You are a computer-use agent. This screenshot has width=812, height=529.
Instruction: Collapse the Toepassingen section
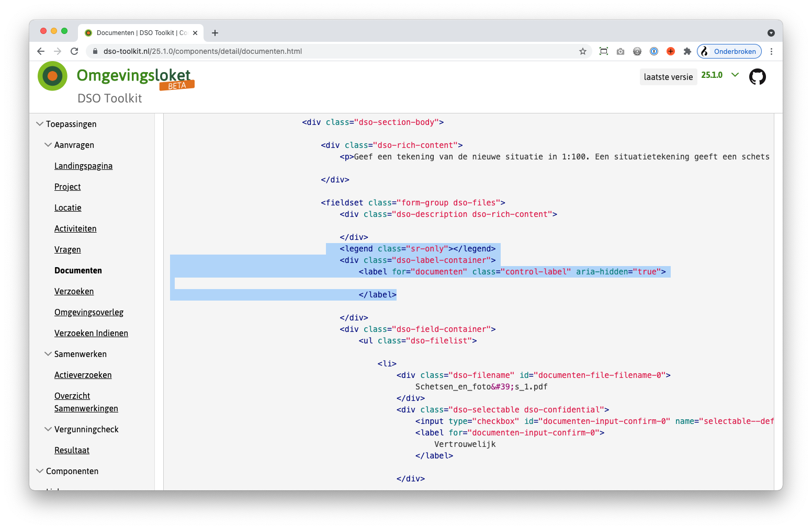40,124
